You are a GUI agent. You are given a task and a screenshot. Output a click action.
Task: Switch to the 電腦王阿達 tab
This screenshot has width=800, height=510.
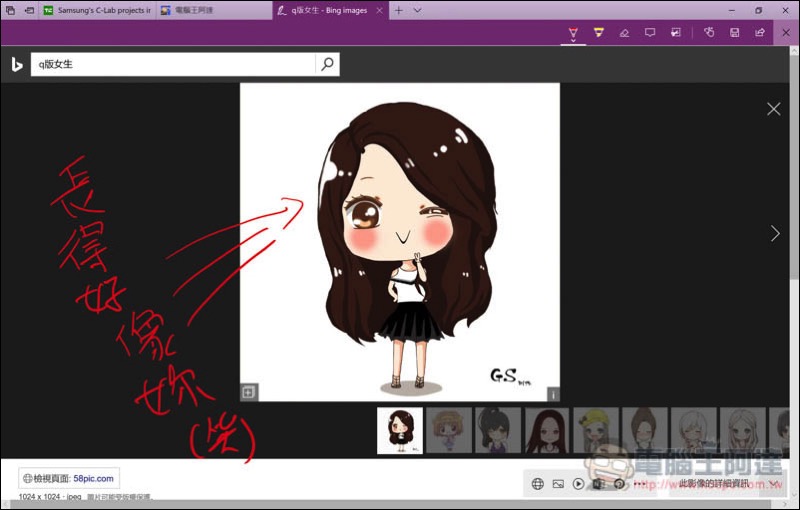pos(214,10)
